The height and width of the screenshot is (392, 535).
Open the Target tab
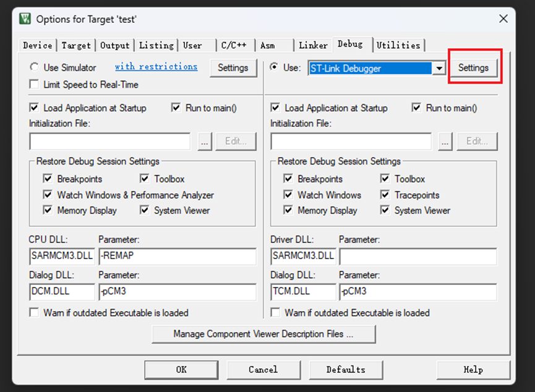pos(76,45)
